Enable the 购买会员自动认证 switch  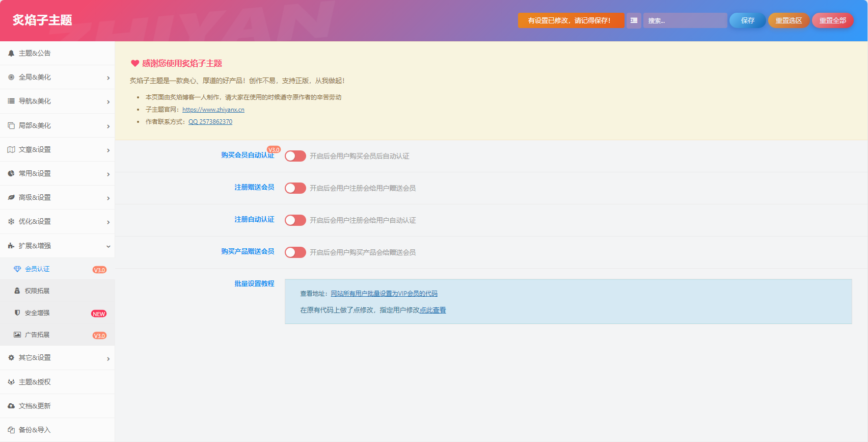(295, 156)
